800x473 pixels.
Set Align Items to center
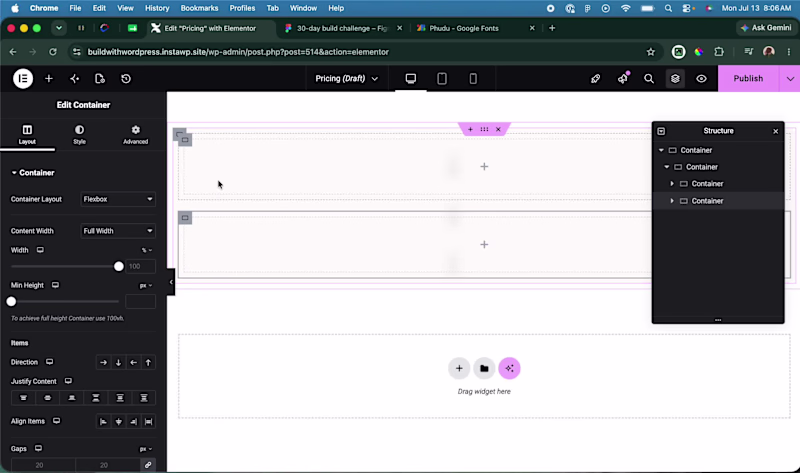[118, 421]
